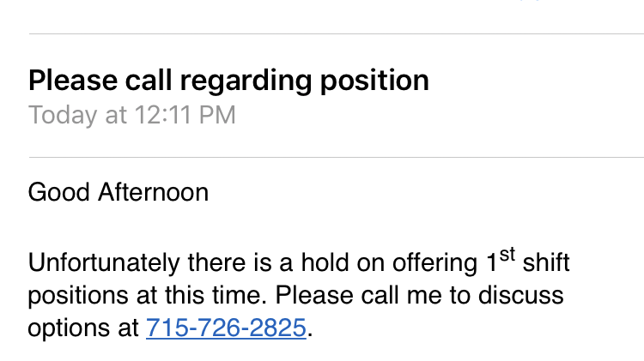Click the word 'shift' in the body
Screen dimensions: 644x361
(x=546, y=262)
